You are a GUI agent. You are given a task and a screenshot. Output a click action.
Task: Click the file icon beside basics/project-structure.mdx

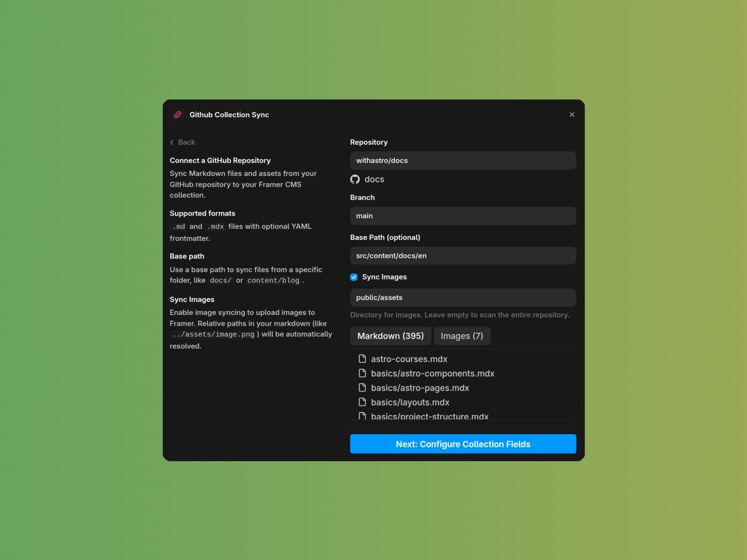pos(363,416)
